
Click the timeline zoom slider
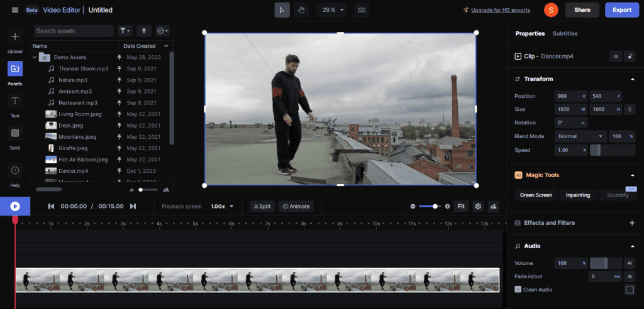point(430,206)
